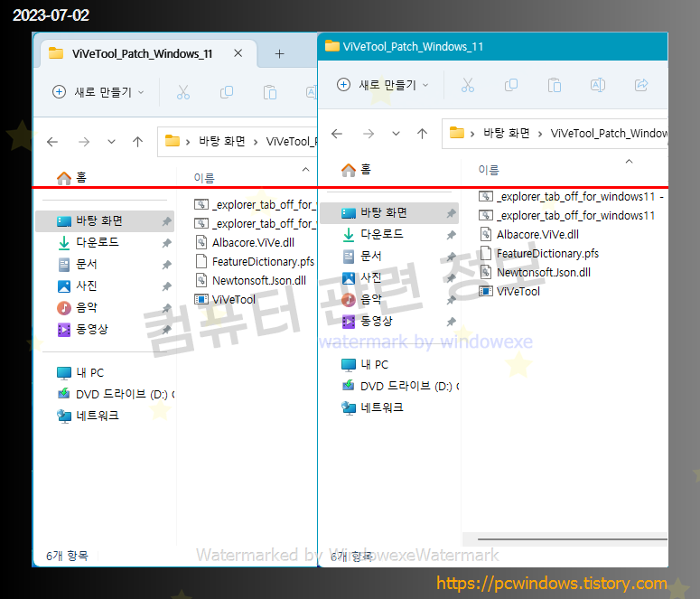Select 문서 in right window sidebar
Image resolution: width=700 pixels, height=599 pixels.
389,256
